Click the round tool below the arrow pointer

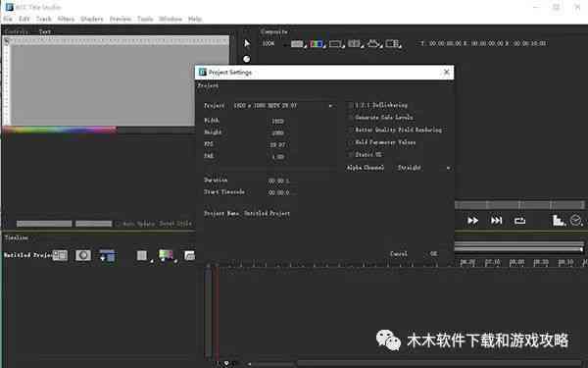pos(246,59)
